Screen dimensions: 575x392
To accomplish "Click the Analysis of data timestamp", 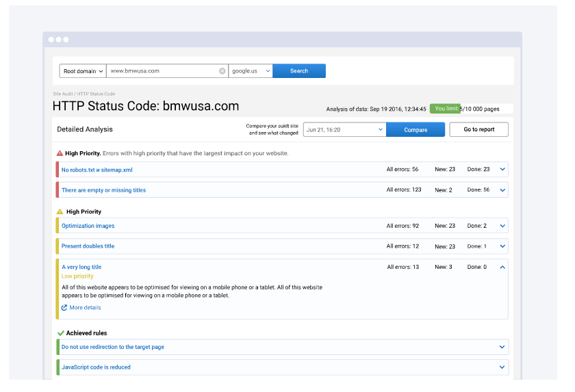I will tap(376, 109).
